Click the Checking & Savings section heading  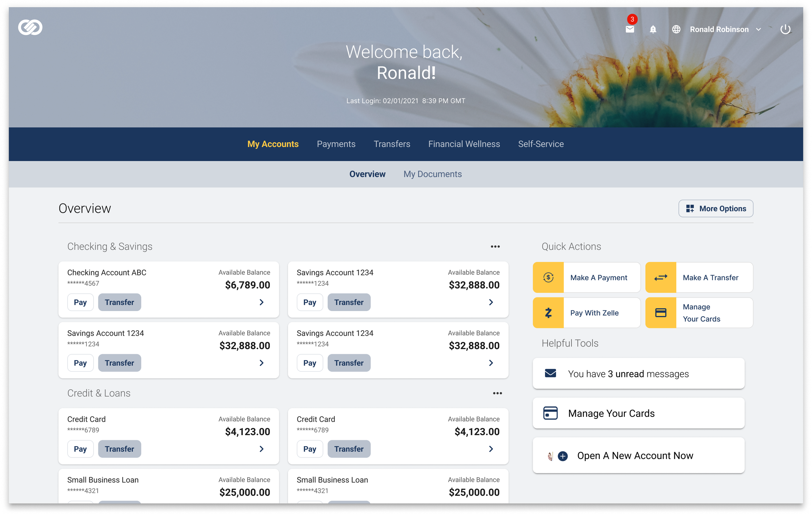[x=110, y=246]
